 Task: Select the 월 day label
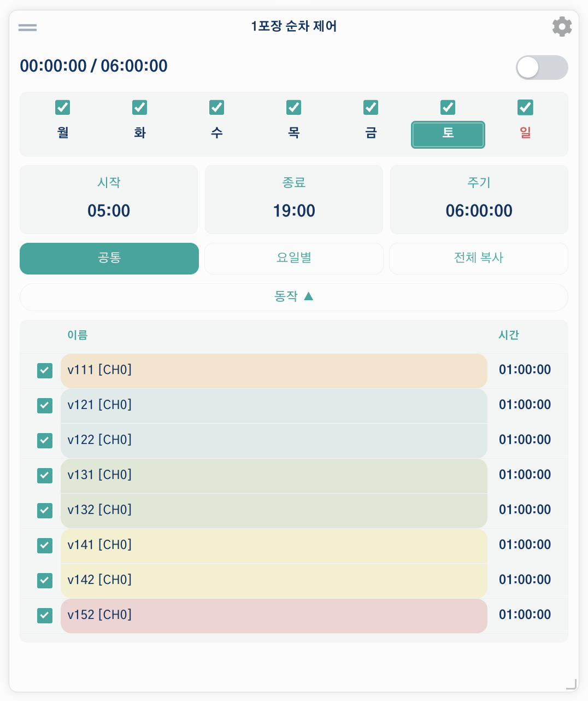(63, 133)
